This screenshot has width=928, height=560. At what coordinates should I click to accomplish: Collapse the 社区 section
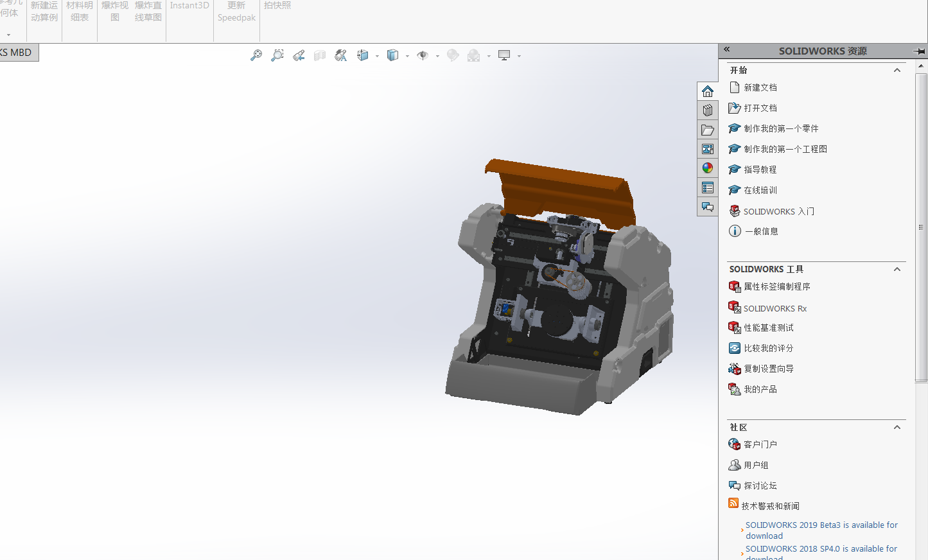click(897, 427)
